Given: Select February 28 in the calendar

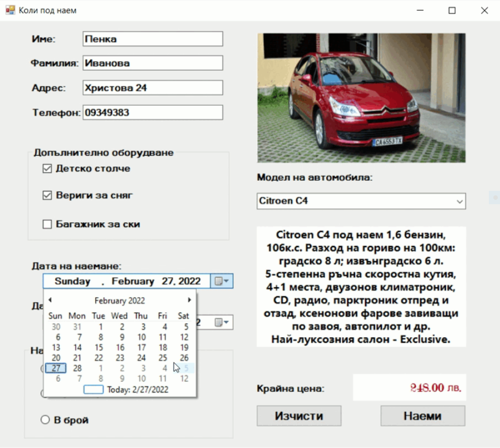Looking at the screenshot, I should (77, 368).
